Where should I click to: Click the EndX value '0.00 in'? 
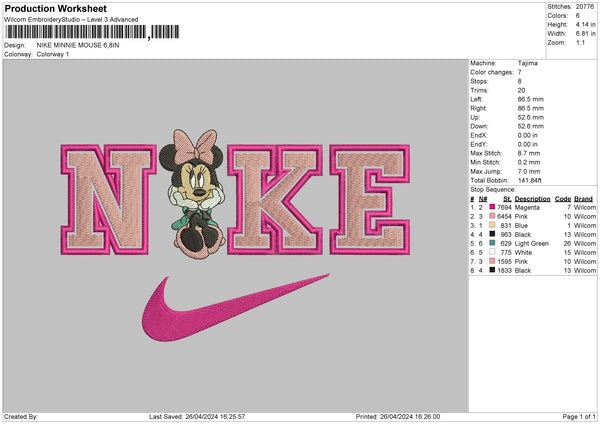(528, 135)
